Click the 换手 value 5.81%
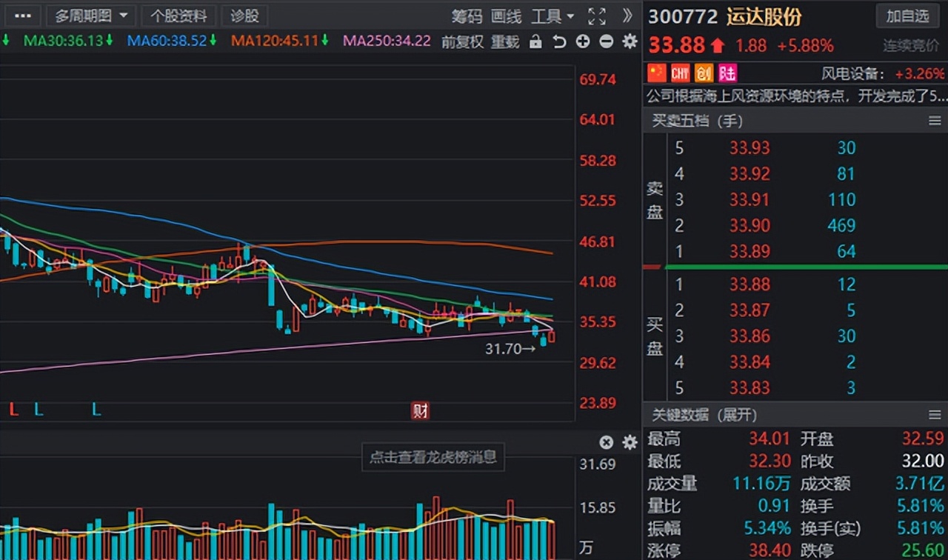The width and height of the screenshot is (948, 560). coord(920,506)
